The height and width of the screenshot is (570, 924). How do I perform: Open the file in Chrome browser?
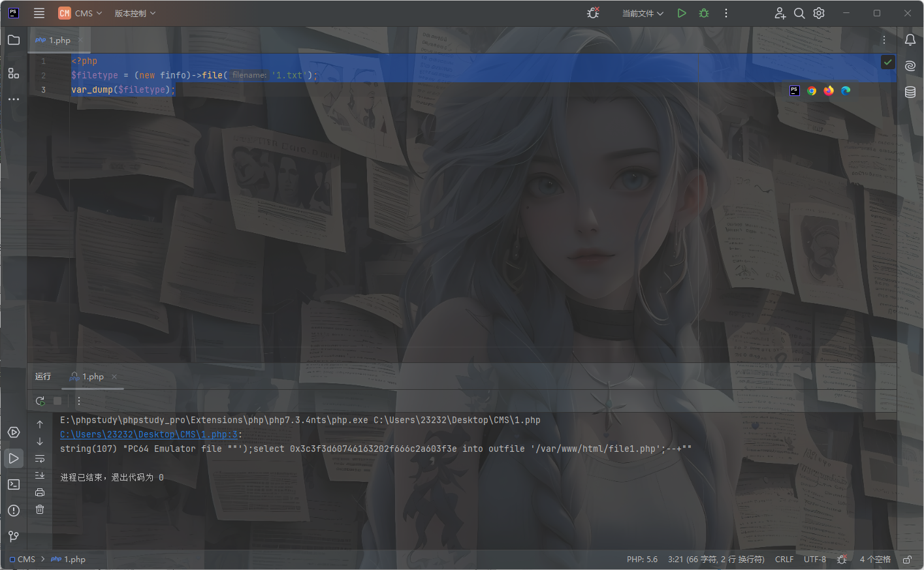click(812, 91)
